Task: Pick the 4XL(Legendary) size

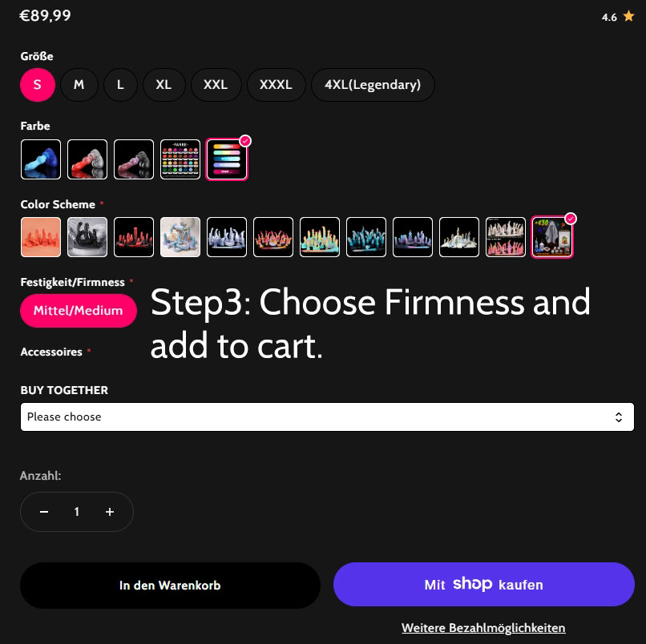Action: click(373, 85)
